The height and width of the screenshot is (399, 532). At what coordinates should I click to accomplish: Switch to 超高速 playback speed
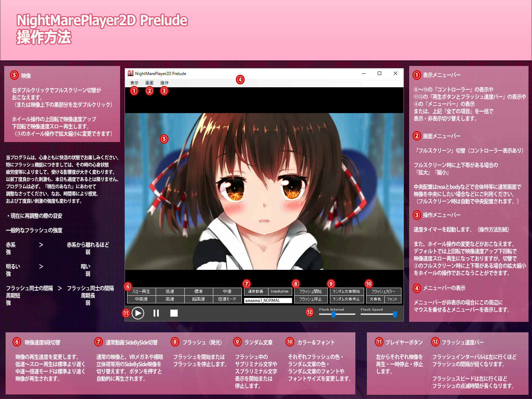199,299
